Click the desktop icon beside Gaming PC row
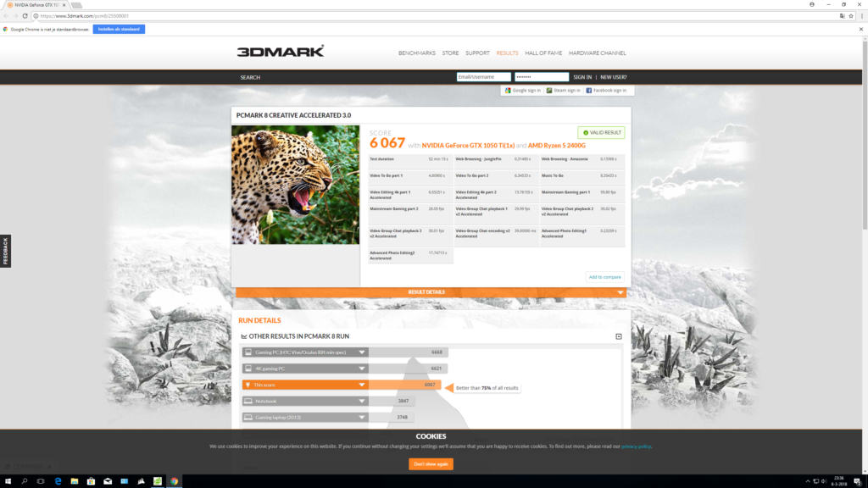This screenshot has width=868, height=488. click(248, 352)
